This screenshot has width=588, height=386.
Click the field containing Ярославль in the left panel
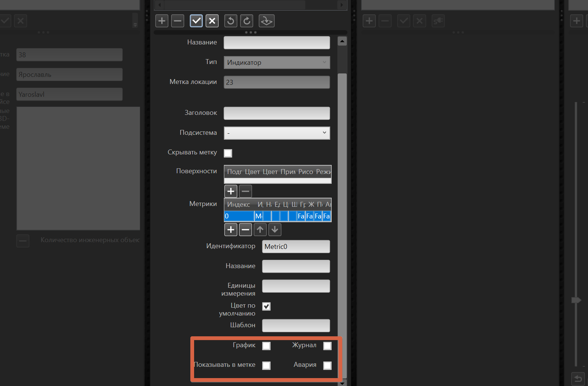pos(69,75)
